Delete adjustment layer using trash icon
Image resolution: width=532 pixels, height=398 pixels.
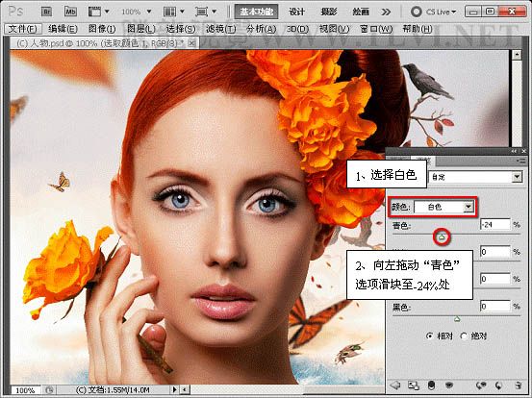point(519,386)
